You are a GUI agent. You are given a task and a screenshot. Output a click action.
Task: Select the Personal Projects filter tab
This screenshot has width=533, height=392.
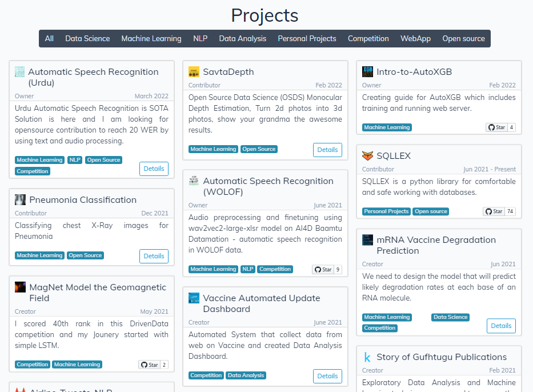(307, 38)
